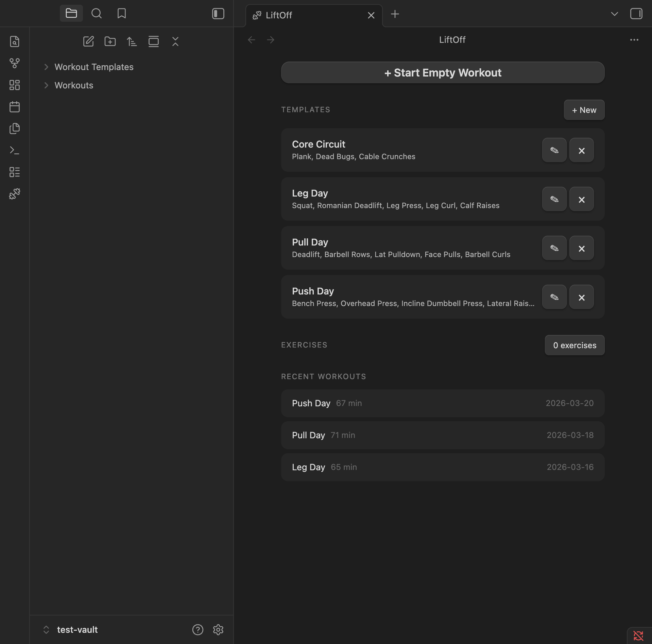
Task: Delete the Core Circuit template
Action: pos(581,150)
